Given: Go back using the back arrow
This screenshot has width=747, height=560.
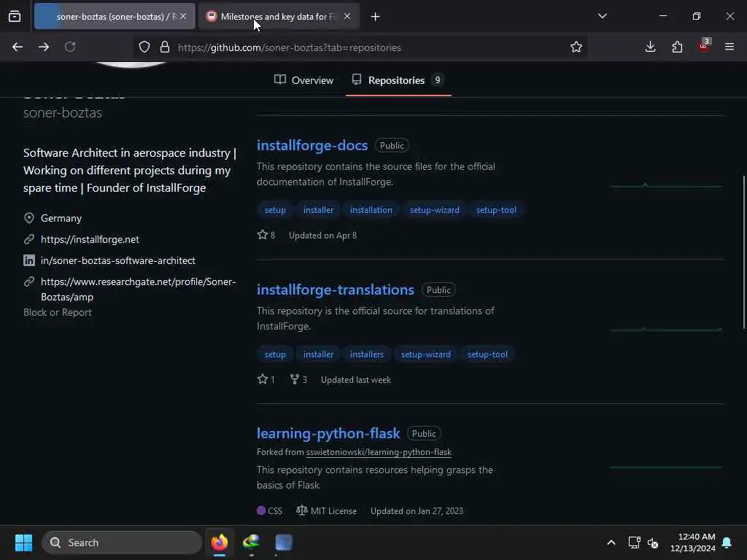Looking at the screenshot, I should click(18, 47).
